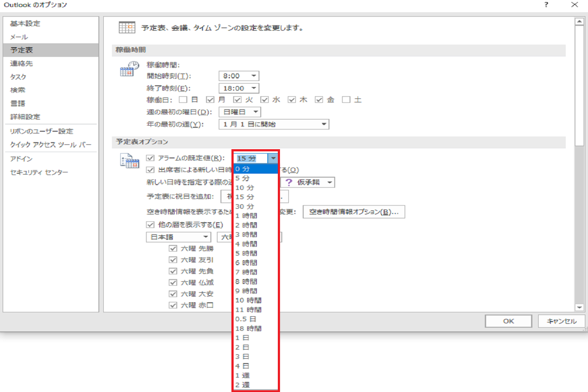Click the OK button
The width and height of the screenshot is (588, 392).
508,321
